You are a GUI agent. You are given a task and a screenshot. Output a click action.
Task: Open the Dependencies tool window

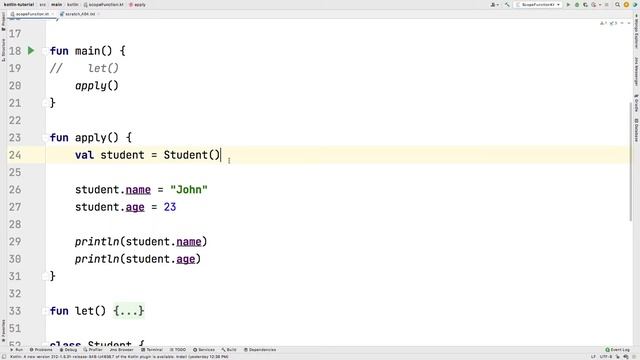click(x=260, y=350)
